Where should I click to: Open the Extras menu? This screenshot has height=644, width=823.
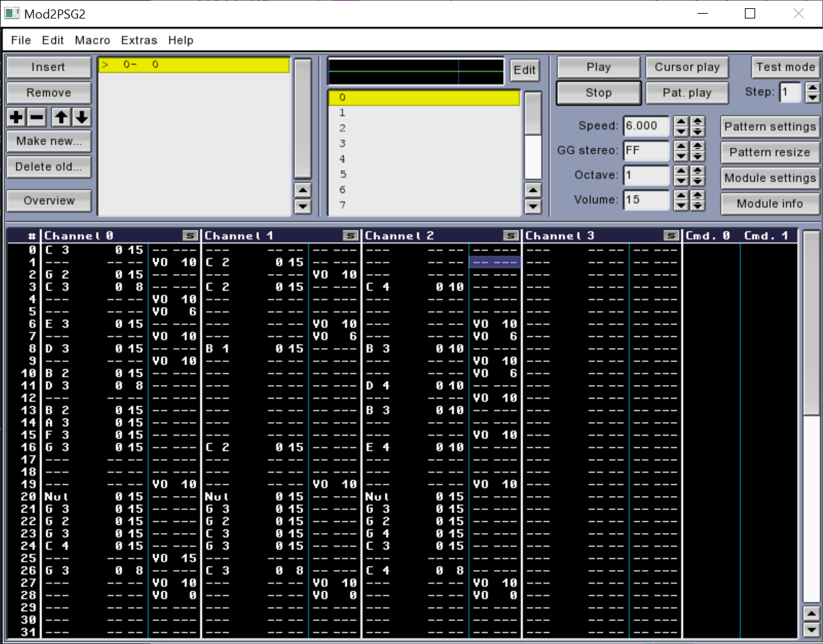coord(139,40)
